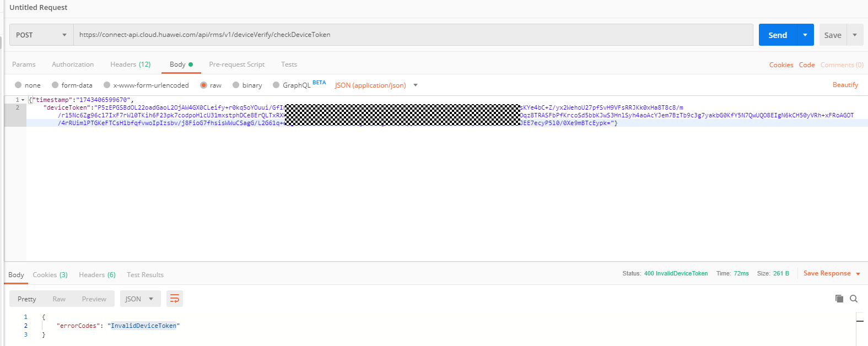Choose form-data body radio option
Viewport: 868px width, 346px height.
55,85
